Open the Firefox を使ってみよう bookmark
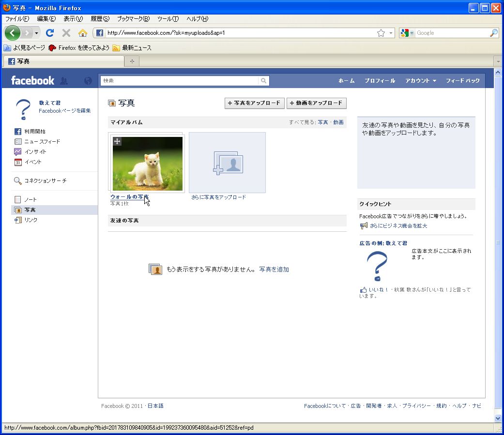Image resolution: width=504 pixels, height=435 pixels. click(x=79, y=48)
